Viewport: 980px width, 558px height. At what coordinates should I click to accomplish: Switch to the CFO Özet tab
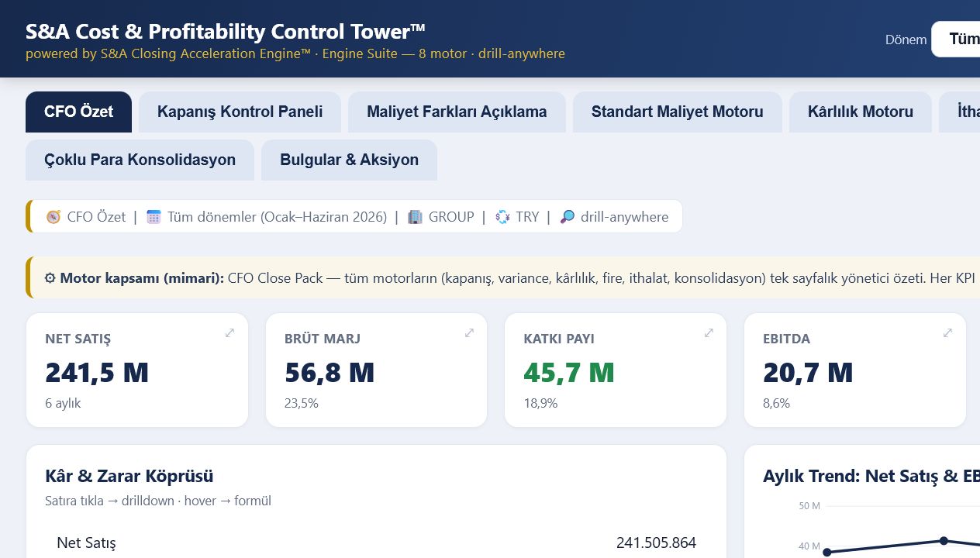(78, 112)
